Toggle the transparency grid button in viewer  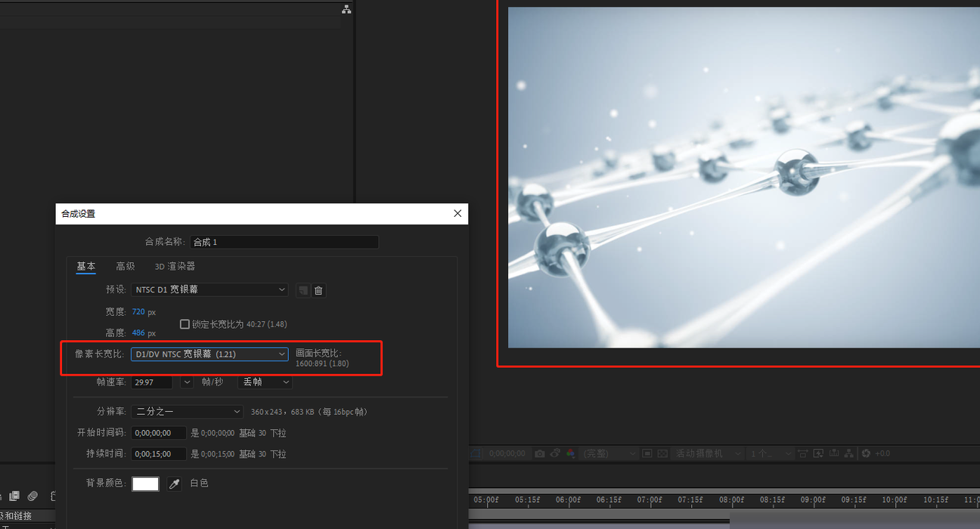662,453
